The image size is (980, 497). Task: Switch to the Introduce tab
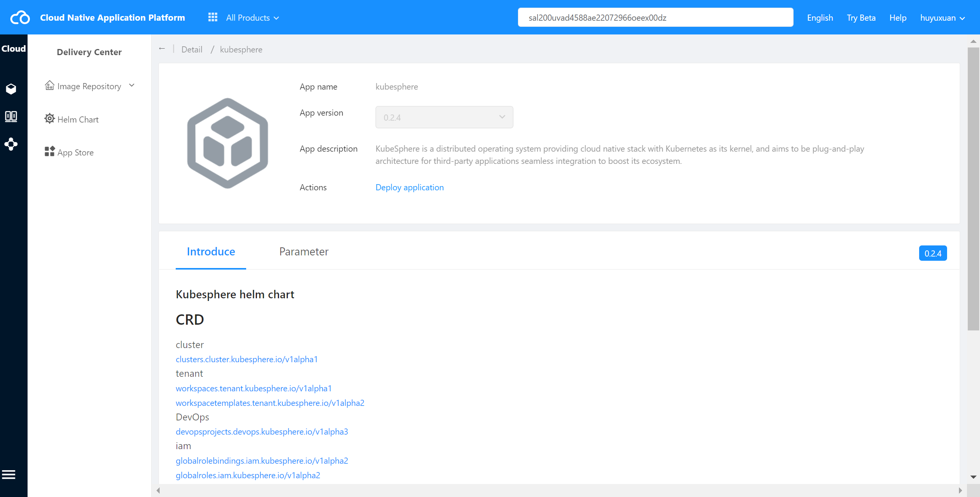coord(211,252)
